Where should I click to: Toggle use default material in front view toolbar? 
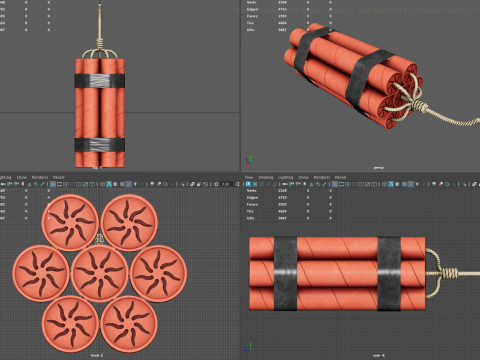(x=115, y=184)
